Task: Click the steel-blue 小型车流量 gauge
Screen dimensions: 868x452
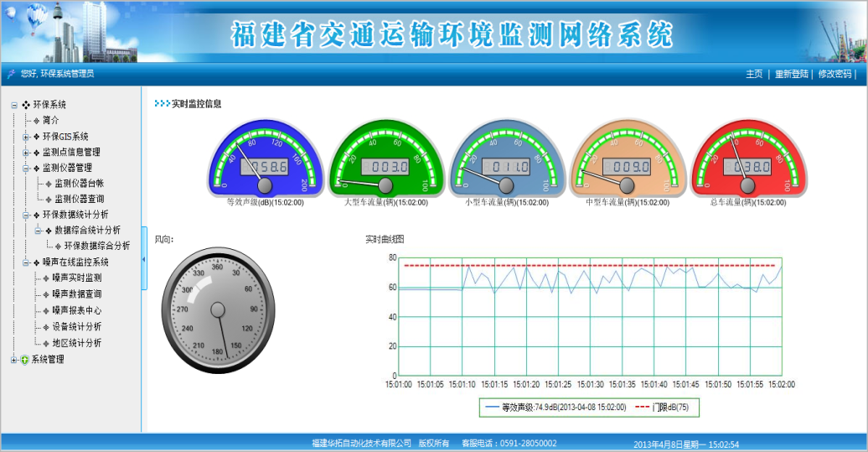Action: click(507, 158)
